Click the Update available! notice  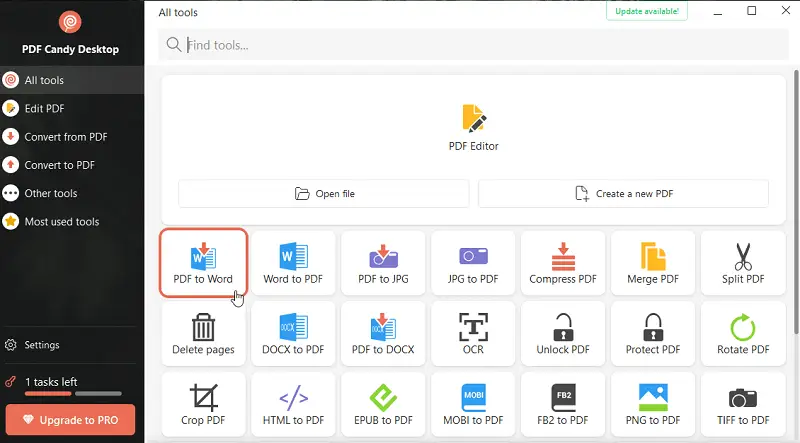(647, 11)
